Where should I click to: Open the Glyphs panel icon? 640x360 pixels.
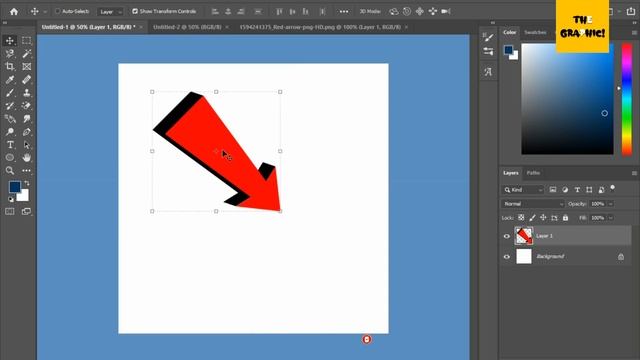coord(488,72)
